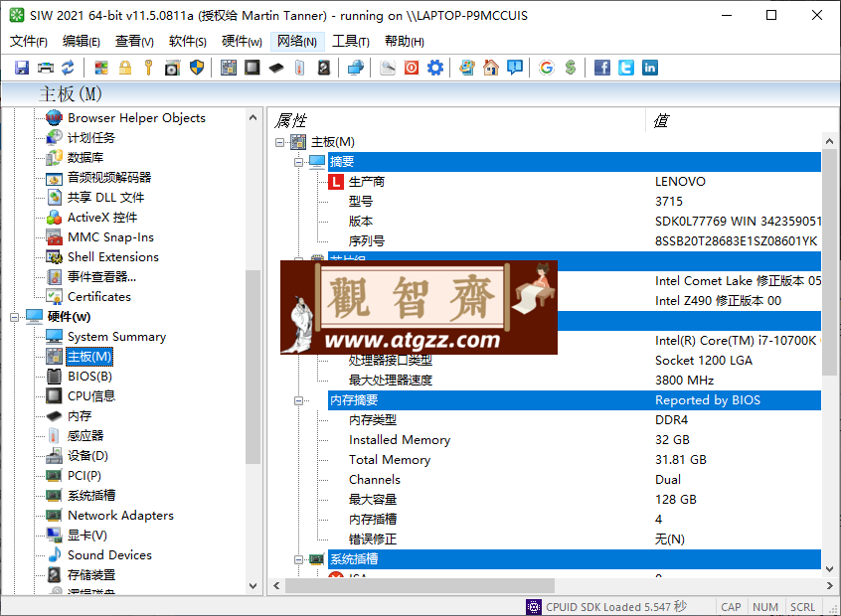Viewport: 841px width, 616px height.
Task: Select 设备(D) in the tree
Action: (87, 456)
